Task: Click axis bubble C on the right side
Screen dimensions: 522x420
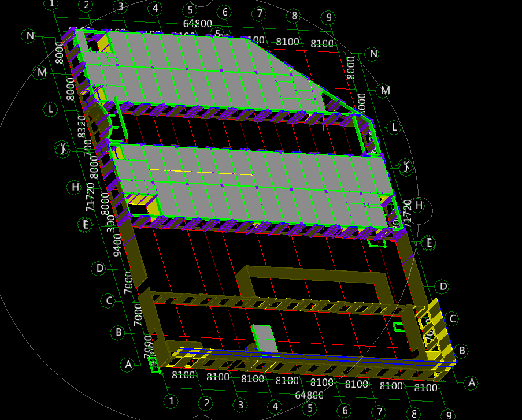Action: (x=452, y=319)
